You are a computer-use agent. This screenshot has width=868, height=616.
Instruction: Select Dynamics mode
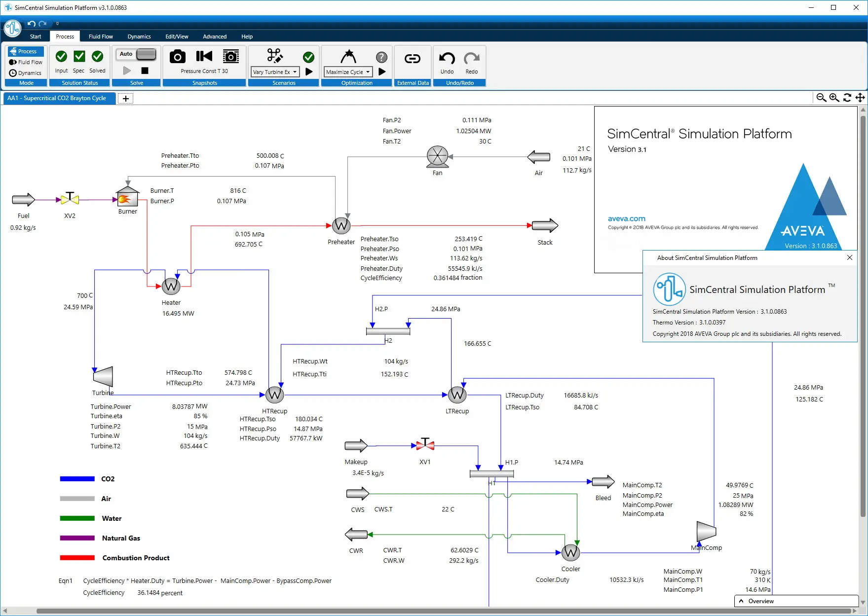[x=26, y=73]
